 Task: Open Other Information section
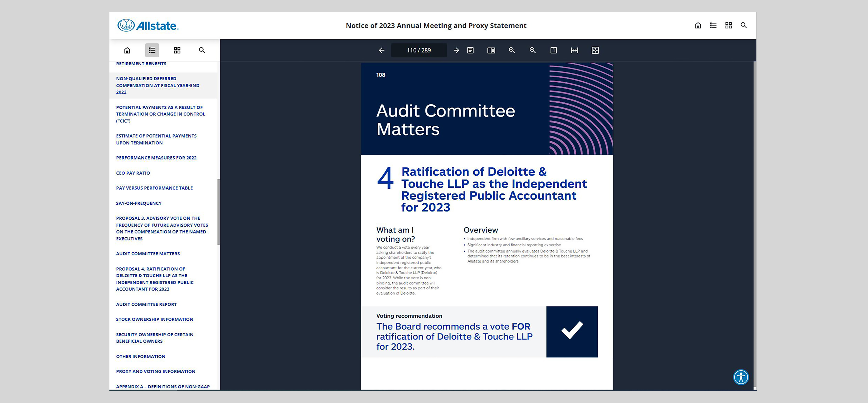141,356
